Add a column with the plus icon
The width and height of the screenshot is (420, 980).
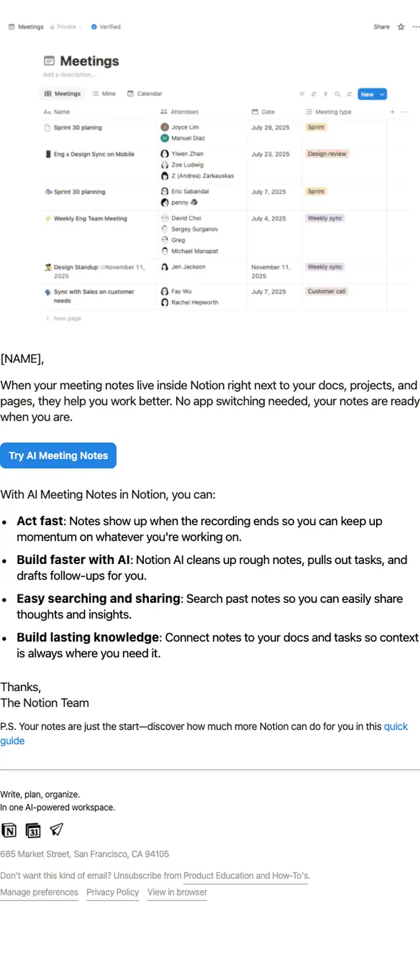392,112
